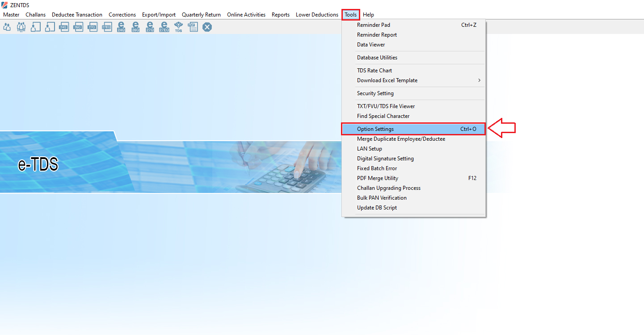Click the e-24Q e-return toolbar icon
644x335 pixels.
(121, 27)
